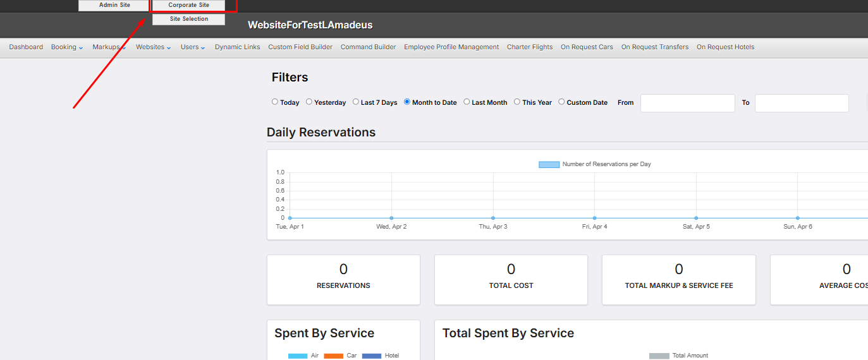Image resolution: width=868 pixels, height=360 pixels.
Task: Click the Sun, Apr 6 data point
Action: pyautogui.click(x=798, y=218)
